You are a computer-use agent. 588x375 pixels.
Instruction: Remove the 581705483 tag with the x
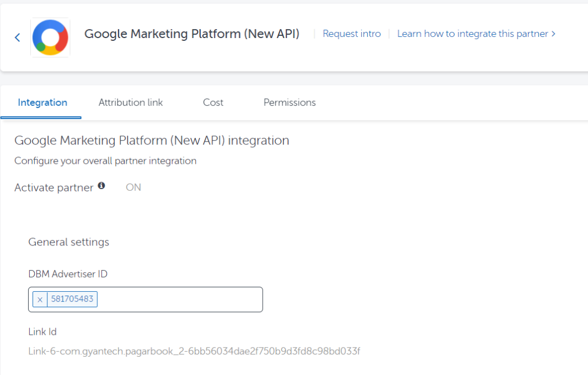(40, 299)
